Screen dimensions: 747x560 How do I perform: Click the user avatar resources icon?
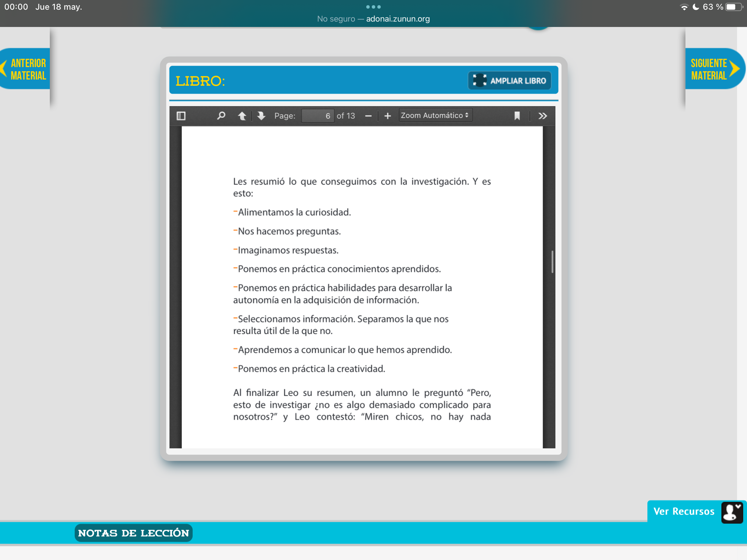[732, 512]
